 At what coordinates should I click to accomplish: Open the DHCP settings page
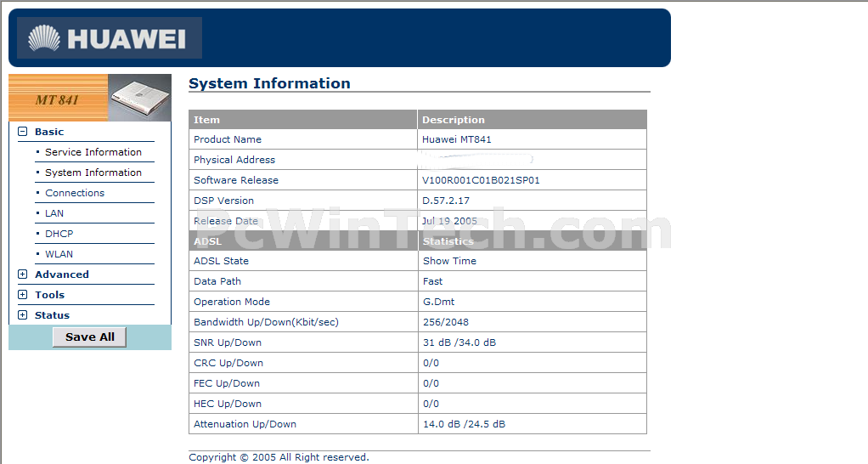pos(59,234)
